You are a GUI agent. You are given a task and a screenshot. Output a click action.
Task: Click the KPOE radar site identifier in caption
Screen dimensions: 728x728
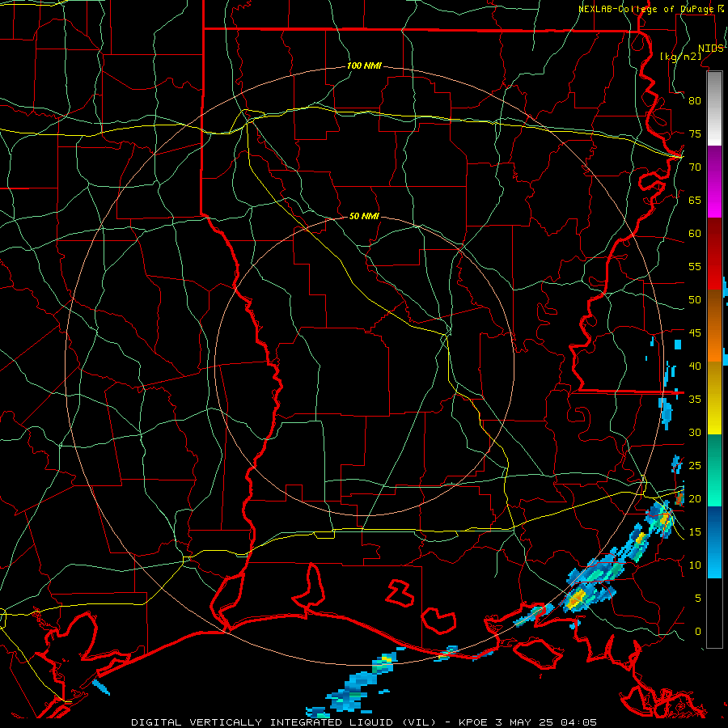[473, 722]
